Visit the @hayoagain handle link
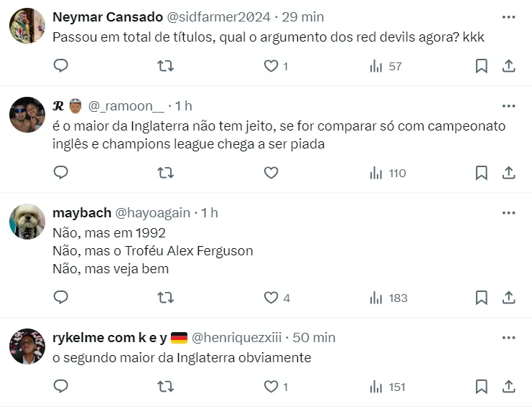This screenshot has width=532, height=411. pyautogui.click(x=153, y=213)
